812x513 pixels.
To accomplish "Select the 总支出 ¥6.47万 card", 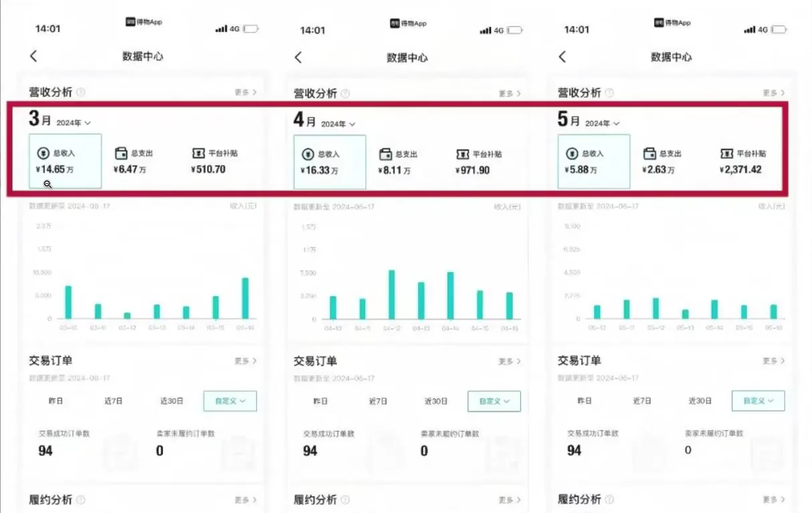I will pyautogui.click(x=140, y=161).
